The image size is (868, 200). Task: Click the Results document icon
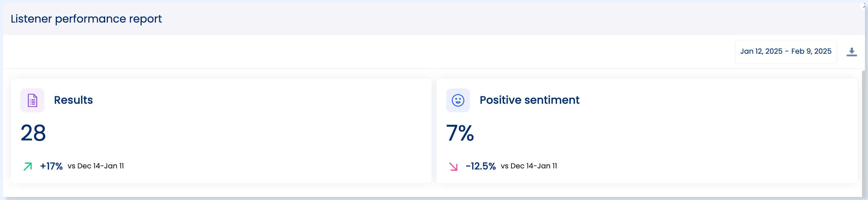pyautogui.click(x=32, y=100)
